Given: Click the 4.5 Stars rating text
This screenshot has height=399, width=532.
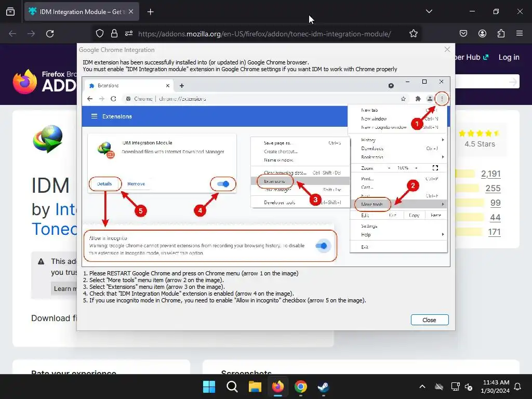Looking at the screenshot, I should tap(480, 144).
